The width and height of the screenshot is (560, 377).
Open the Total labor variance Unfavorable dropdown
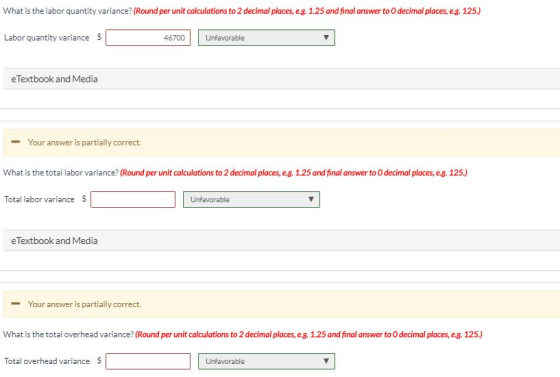pos(251,199)
